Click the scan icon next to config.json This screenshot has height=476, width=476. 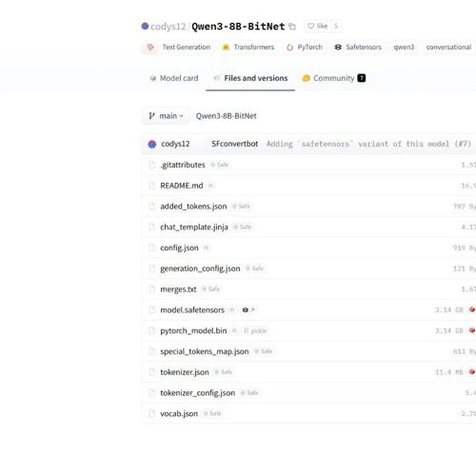click(207, 248)
